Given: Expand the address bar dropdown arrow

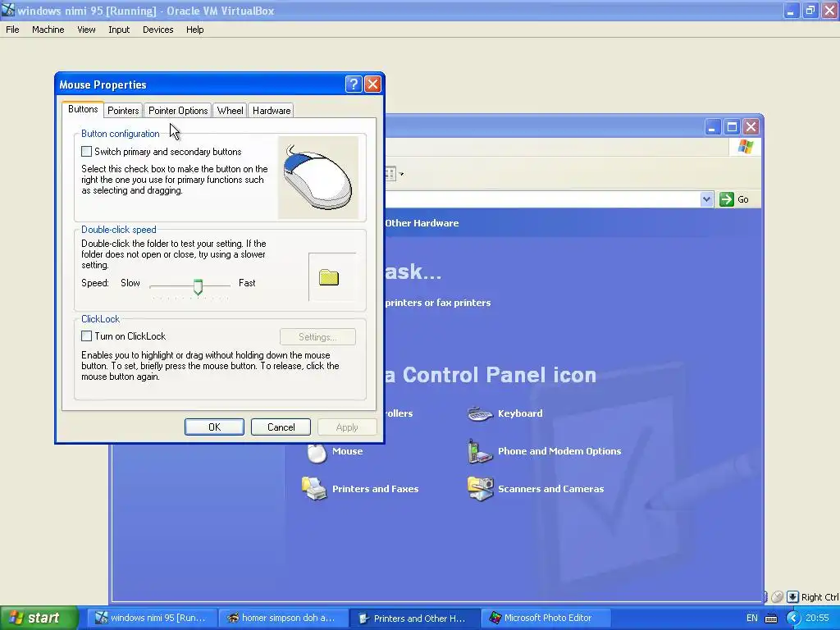Looking at the screenshot, I should (706, 199).
